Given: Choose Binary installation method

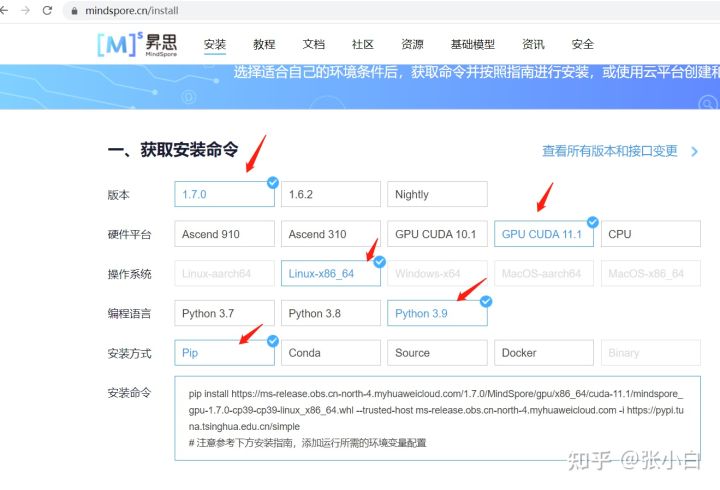Looking at the screenshot, I should tap(651, 353).
